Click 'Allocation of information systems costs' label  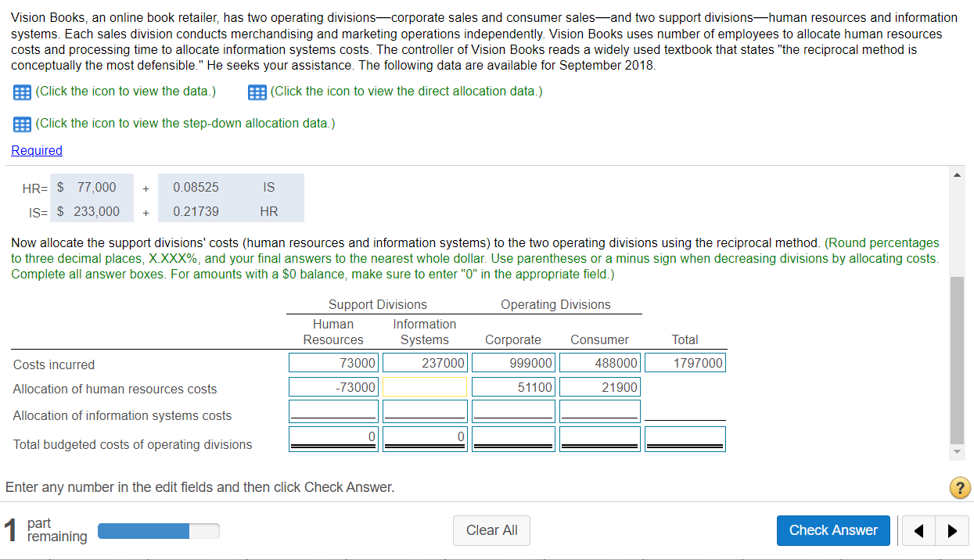[x=122, y=415]
